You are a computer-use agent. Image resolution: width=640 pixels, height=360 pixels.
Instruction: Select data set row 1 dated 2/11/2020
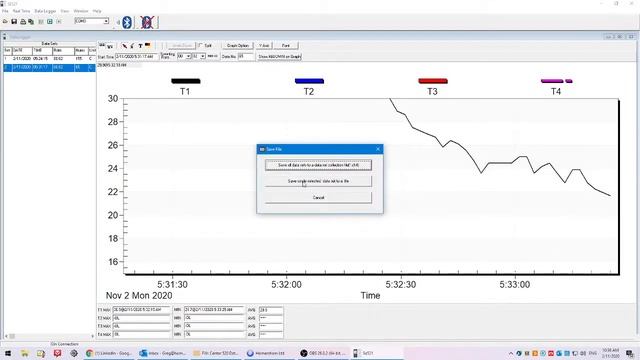(x=49, y=59)
